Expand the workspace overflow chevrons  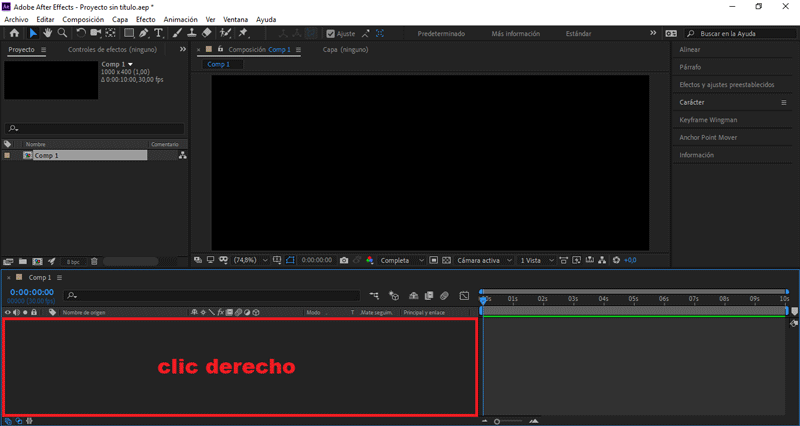pyautogui.click(x=653, y=33)
